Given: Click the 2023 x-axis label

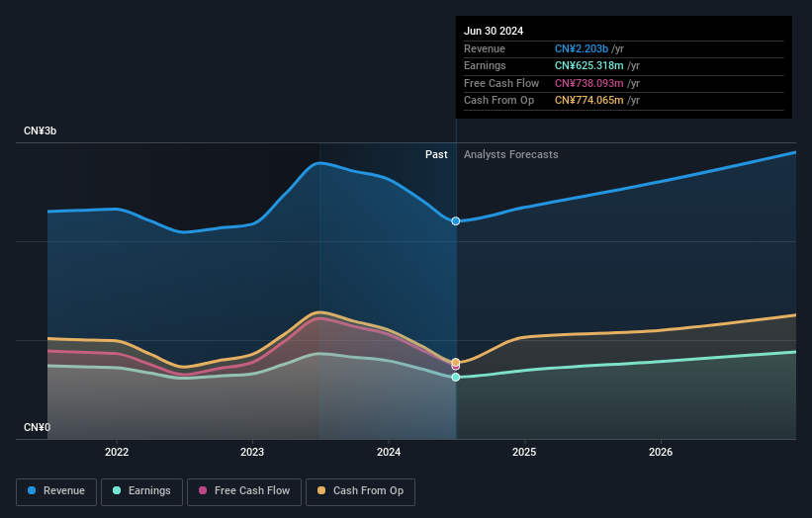Looking at the screenshot, I should 252,452.
